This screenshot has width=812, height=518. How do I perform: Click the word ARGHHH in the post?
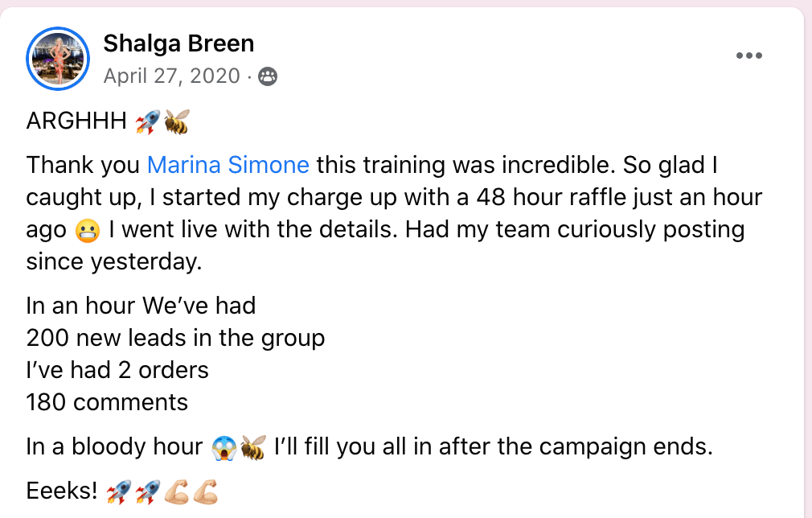point(76,121)
